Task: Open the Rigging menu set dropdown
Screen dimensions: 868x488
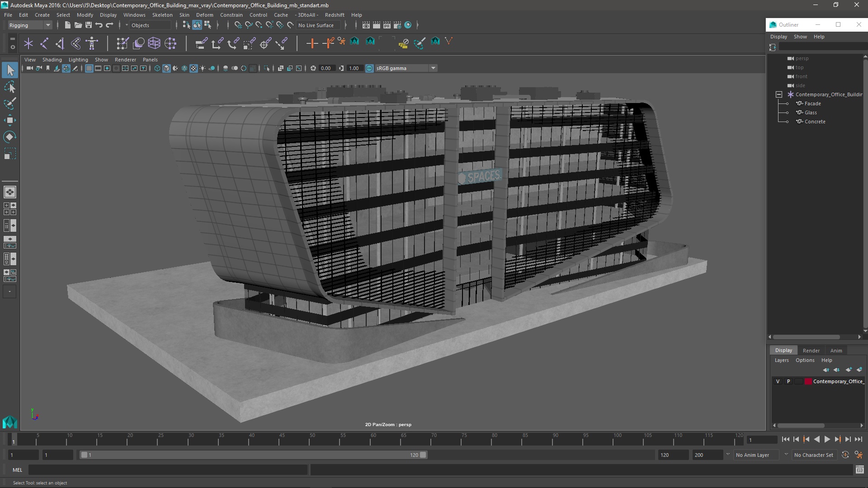Action: coord(30,25)
